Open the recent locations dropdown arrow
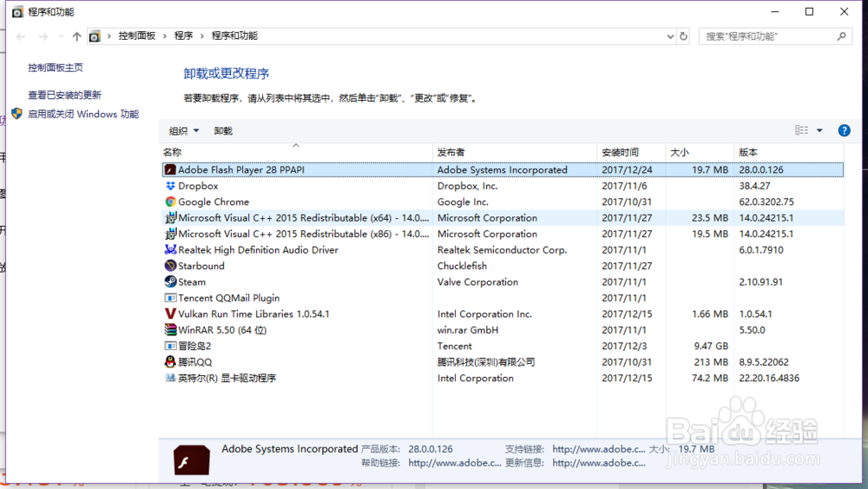868x489 pixels. click(x=61, y=36)
